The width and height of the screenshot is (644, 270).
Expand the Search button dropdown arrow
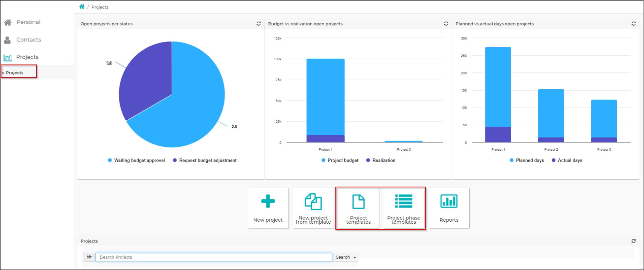(x=355, y=257)
